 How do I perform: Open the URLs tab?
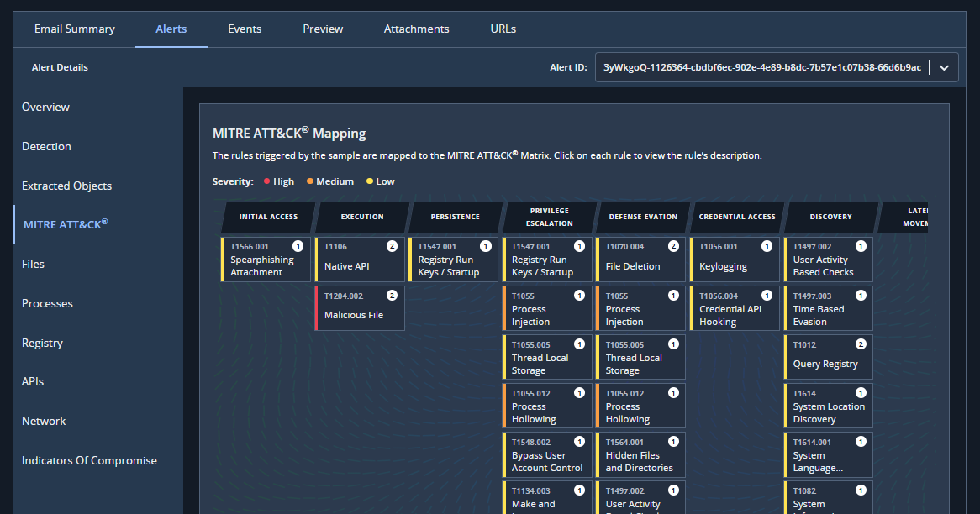tap(503, 29)
